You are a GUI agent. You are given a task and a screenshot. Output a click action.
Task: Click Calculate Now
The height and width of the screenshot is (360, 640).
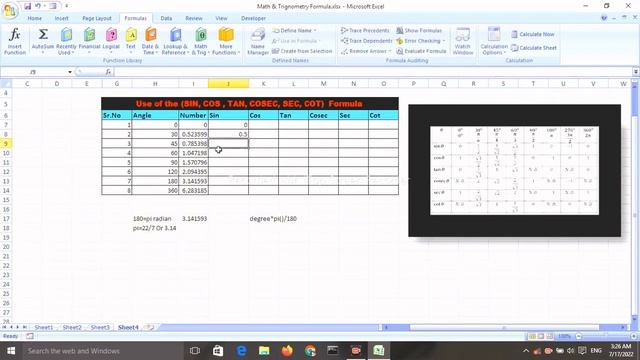click(x=533, y=34)
